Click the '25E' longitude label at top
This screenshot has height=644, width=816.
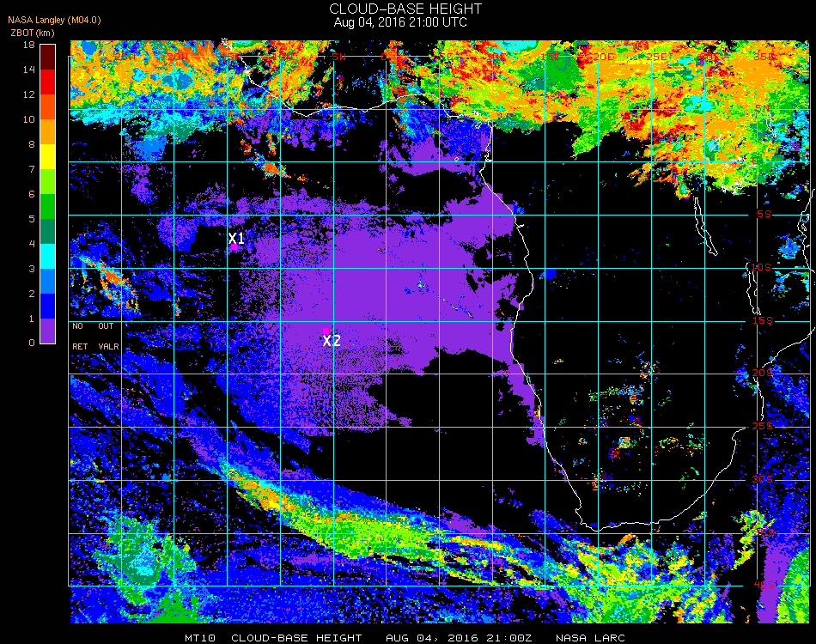656,57
